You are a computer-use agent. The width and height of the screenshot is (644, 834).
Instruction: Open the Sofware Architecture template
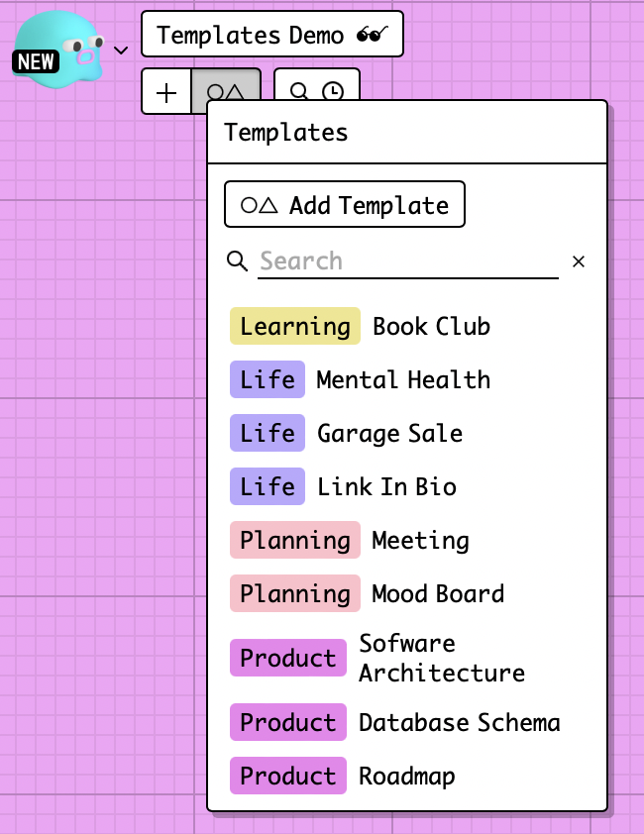click(x=441, y=658)
